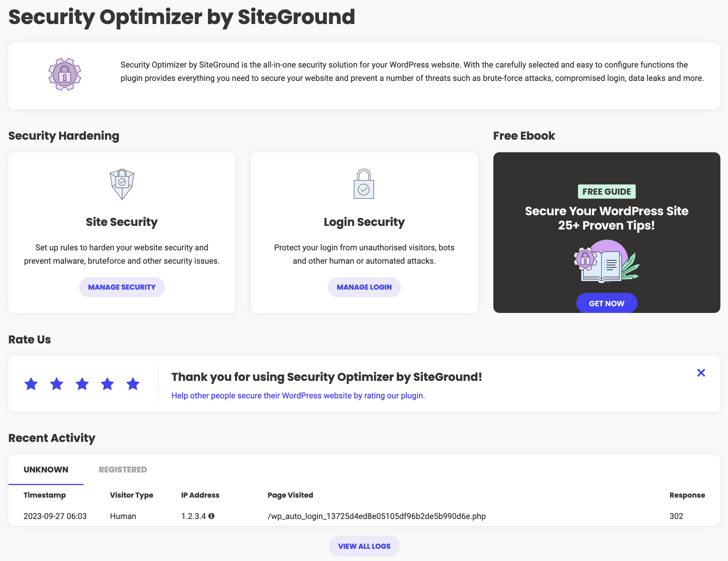Select the 1.2.3.4 IP address value
Screen dimensions: 728x561
point(193,516)
